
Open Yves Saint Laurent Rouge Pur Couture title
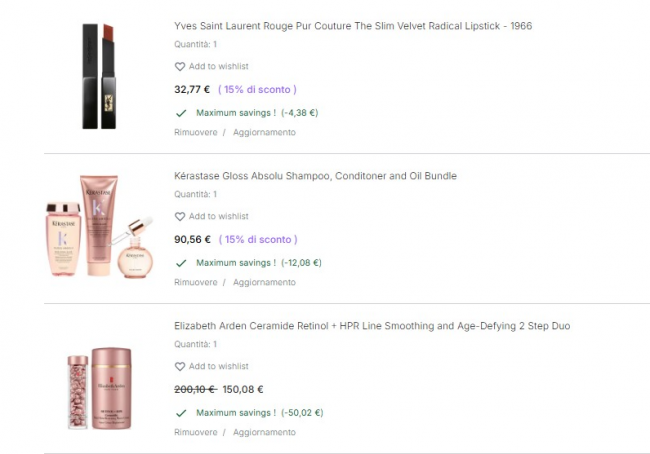pyautogui.click(x=352, y=26)
